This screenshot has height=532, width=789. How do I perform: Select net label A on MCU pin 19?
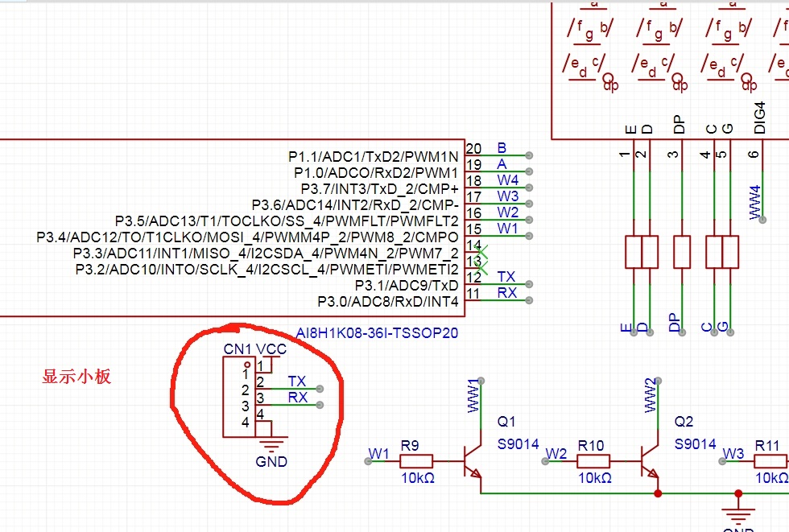pyautogui.click(x=502, y=164)
